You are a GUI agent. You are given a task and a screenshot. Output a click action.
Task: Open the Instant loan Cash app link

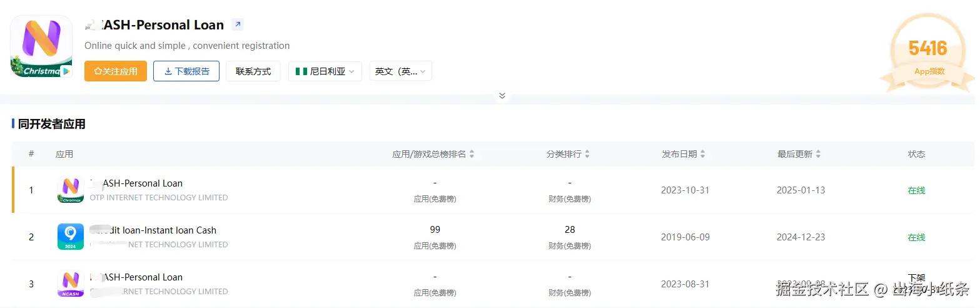(153, 230)
